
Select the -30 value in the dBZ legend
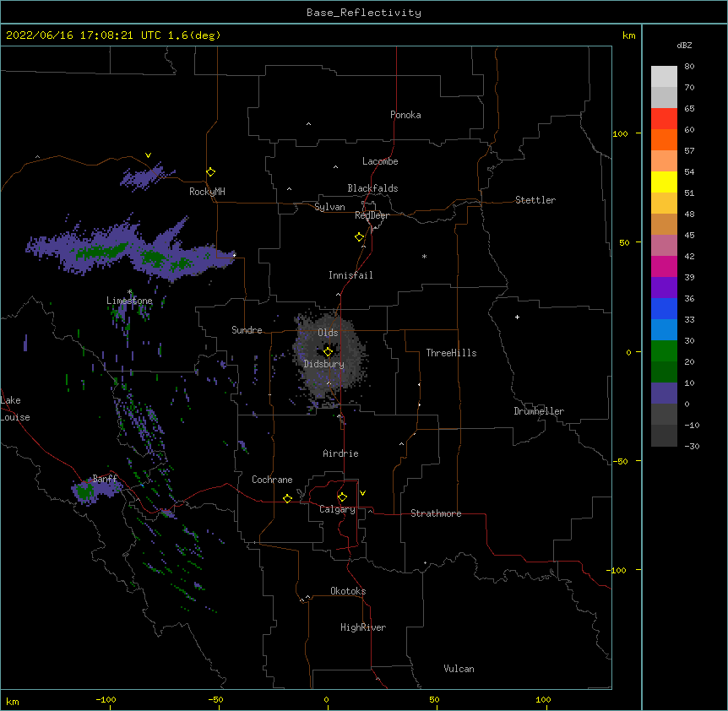point(692,446)
